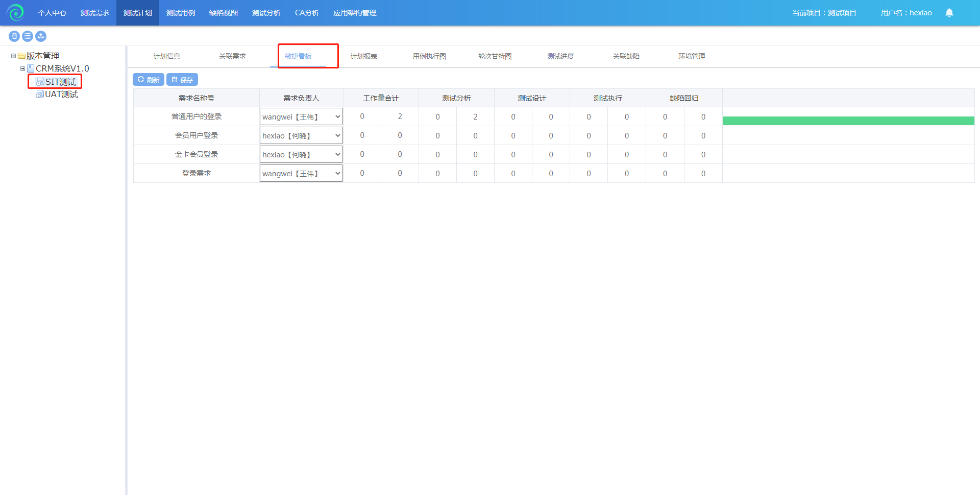
Task: Collapse the 版本管理 tree node
Action: tap(13, 56)
